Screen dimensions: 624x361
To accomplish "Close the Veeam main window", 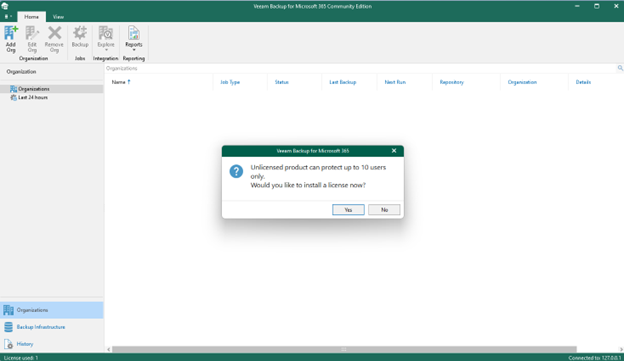I will pos(616,6).
